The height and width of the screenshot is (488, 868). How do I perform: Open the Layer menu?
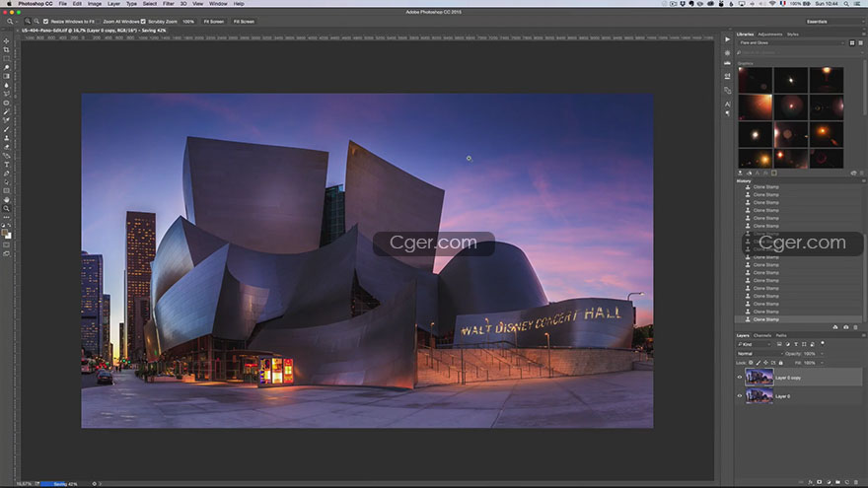[113, 3]
